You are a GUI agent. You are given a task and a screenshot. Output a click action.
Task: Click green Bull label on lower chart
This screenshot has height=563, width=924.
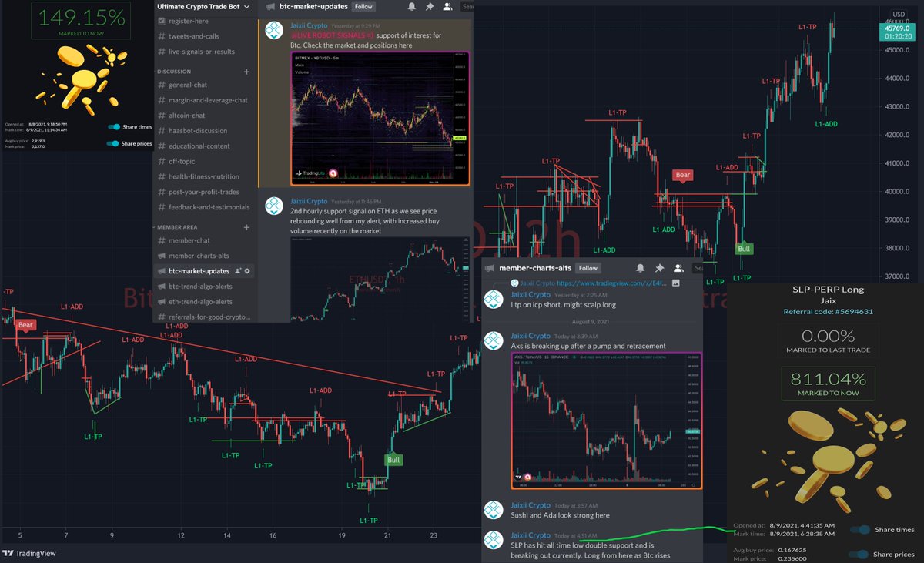click(x=393, y=460)
